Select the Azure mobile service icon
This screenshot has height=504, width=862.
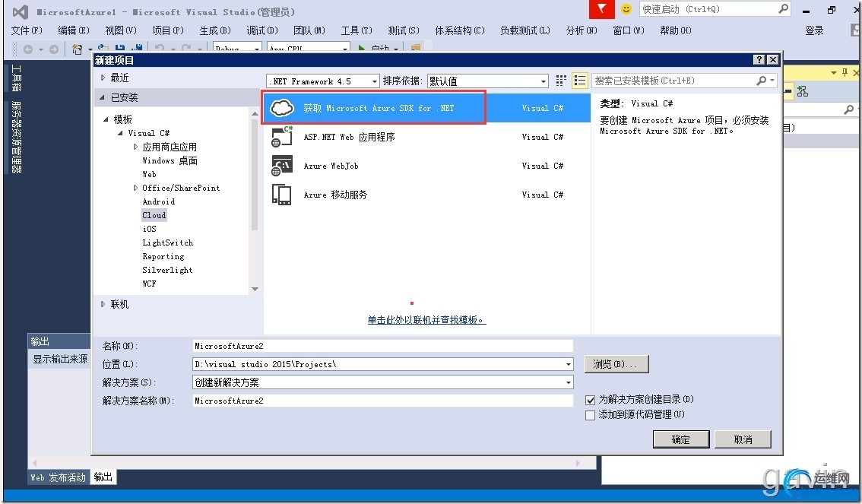point(282,195)
